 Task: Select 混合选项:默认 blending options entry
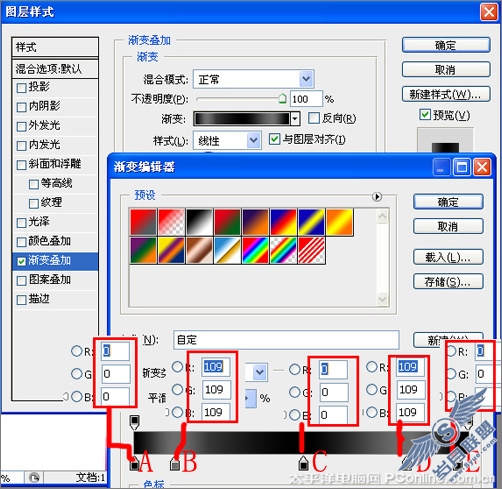pos(55,69)
